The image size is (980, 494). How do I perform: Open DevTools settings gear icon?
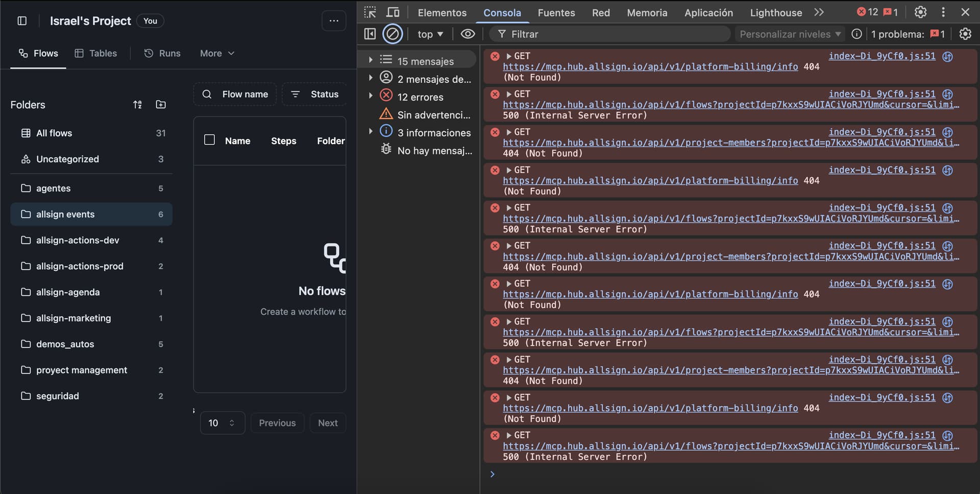tap(920, 12)
